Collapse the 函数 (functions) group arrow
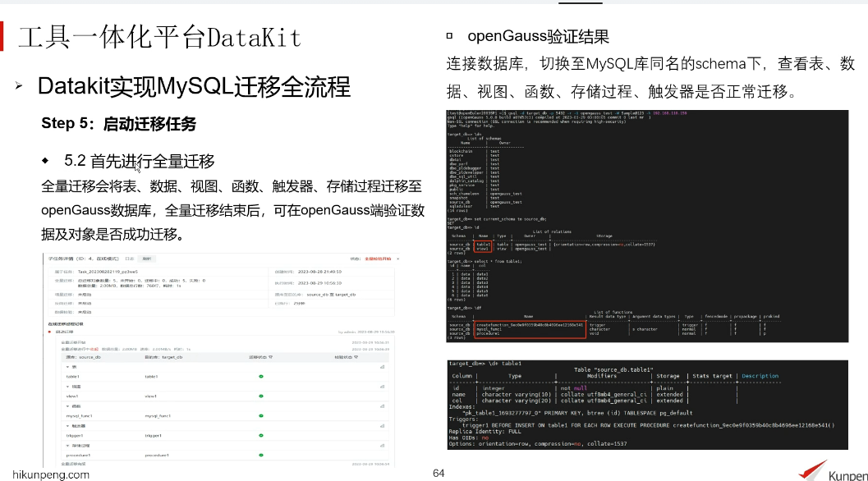The image size is (868, 481). click(68, 406)
